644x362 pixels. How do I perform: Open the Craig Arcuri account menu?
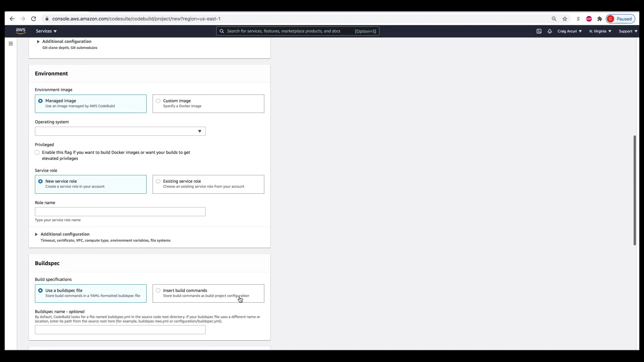coord(569,31)
